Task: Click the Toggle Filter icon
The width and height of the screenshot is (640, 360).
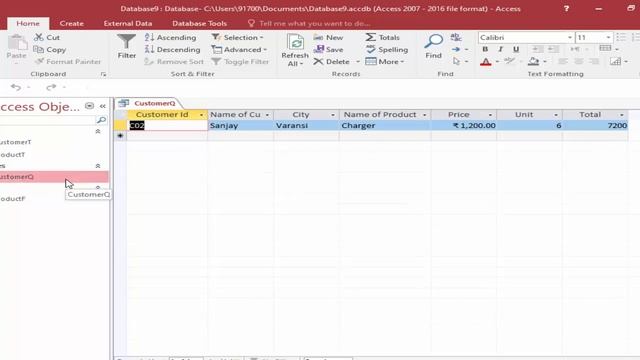Action: tap(216, 62)
